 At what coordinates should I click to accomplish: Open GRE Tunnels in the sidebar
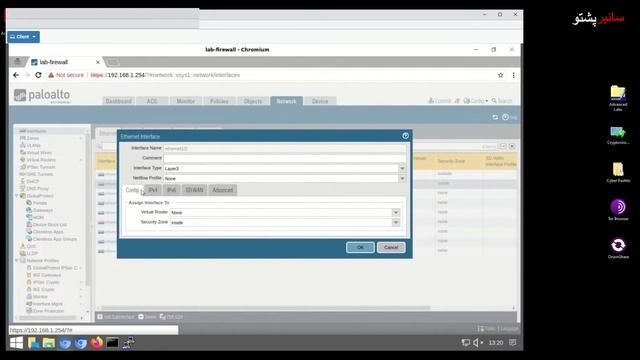click(40, 174)
